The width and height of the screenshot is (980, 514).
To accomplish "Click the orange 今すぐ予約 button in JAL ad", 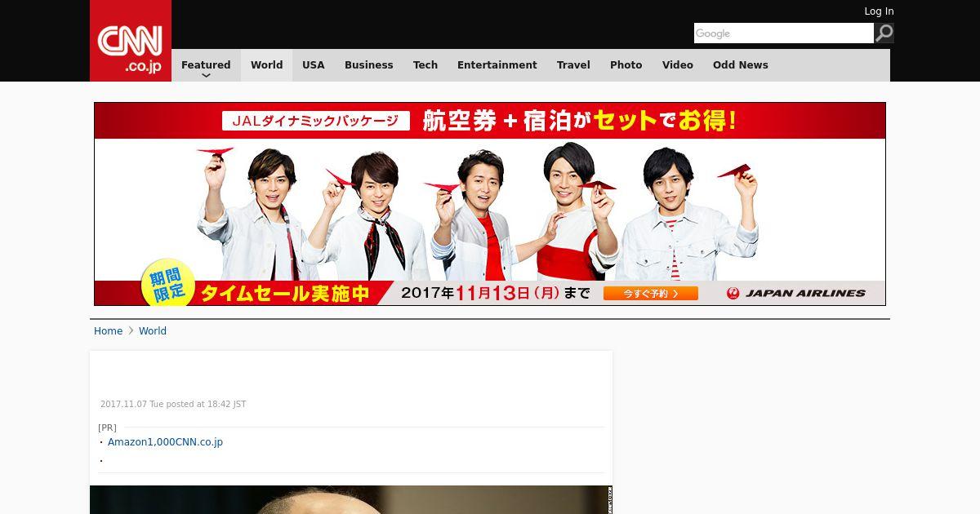I will point(651,293).
